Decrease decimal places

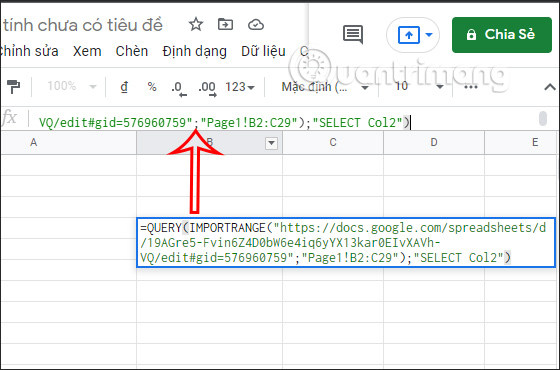[x=179, y=89]
